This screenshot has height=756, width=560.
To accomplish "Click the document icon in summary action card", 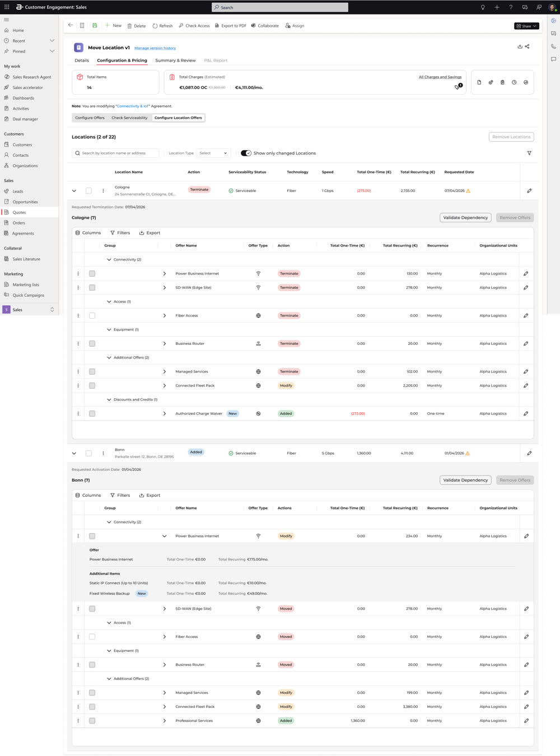I will pos(479,82).
